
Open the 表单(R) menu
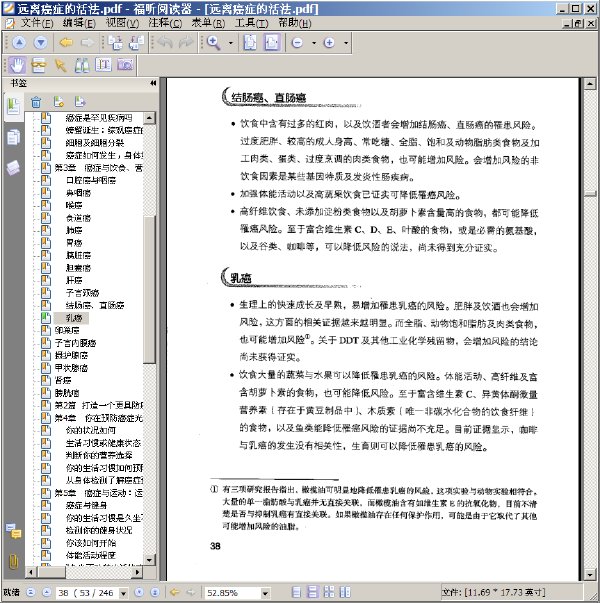coord(208,23)
